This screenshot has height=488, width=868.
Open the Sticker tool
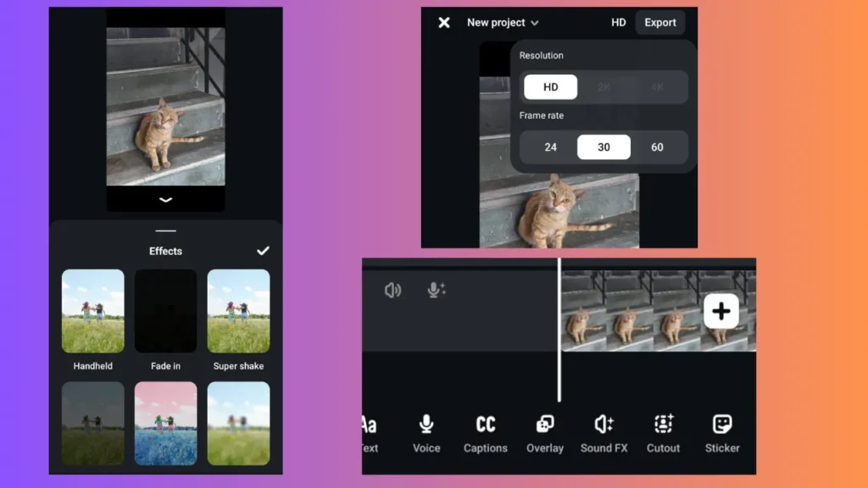pos(722,432)
